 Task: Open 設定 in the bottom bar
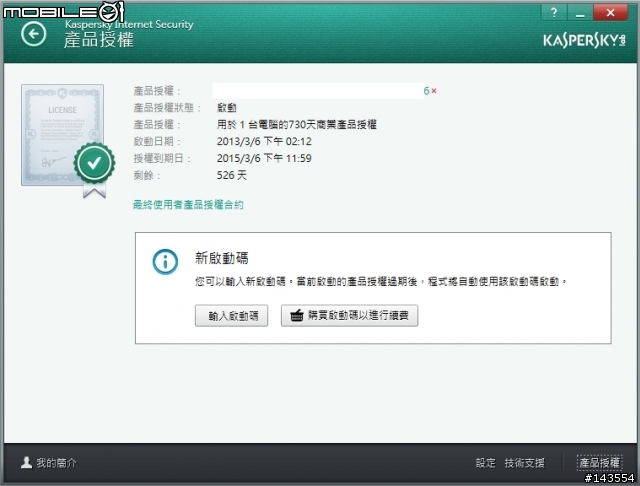pos(485,463)
